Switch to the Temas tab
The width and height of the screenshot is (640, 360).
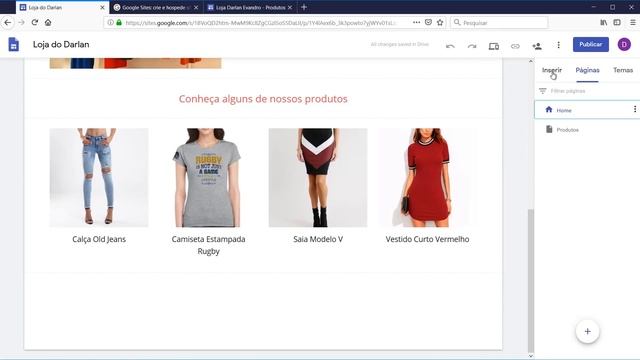623,70
